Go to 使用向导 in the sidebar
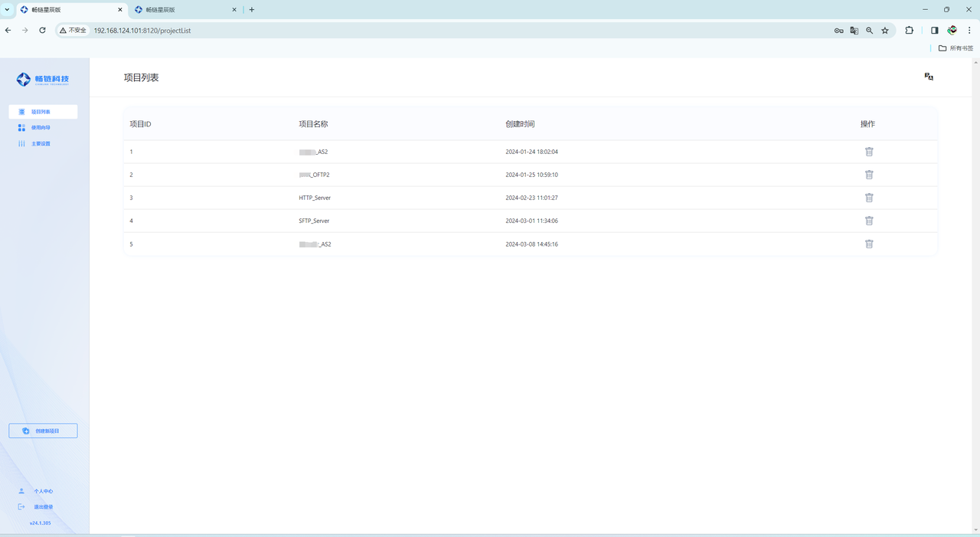980x537 pixels. 41,128
